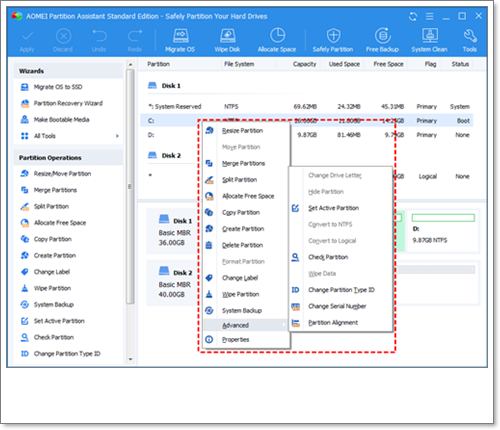Image resolution: width=500 pixels, height=430 pixels.
Task: Click the sidebar scroll-up arrow
Action: point(130,64)
